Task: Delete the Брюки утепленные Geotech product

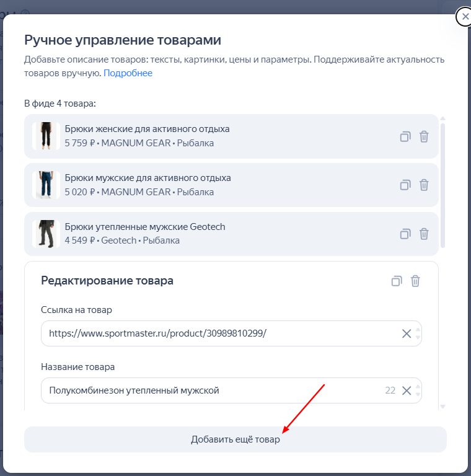Action: click(424, 234)
